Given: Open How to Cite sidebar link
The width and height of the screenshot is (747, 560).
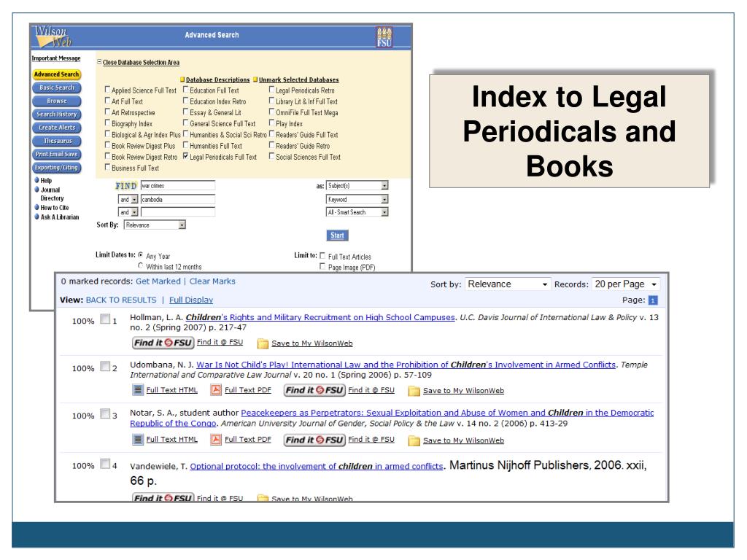Looking at the screenshot, I should (54, 208).
